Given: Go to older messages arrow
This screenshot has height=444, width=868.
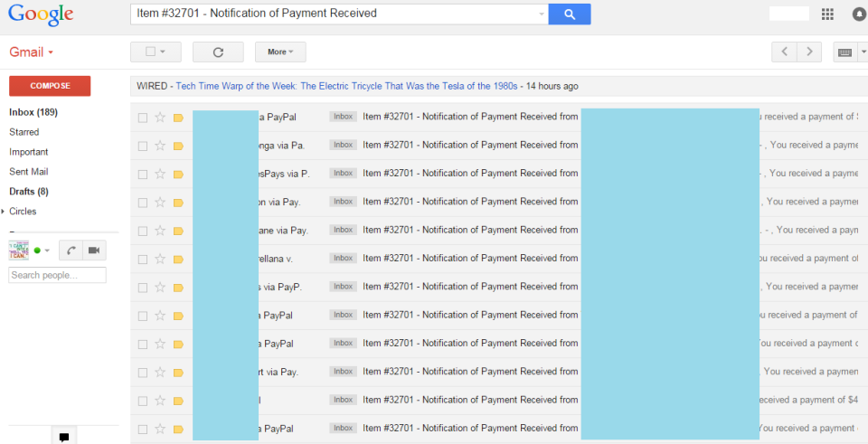Looking at the screenshot, I should (809, 52).
